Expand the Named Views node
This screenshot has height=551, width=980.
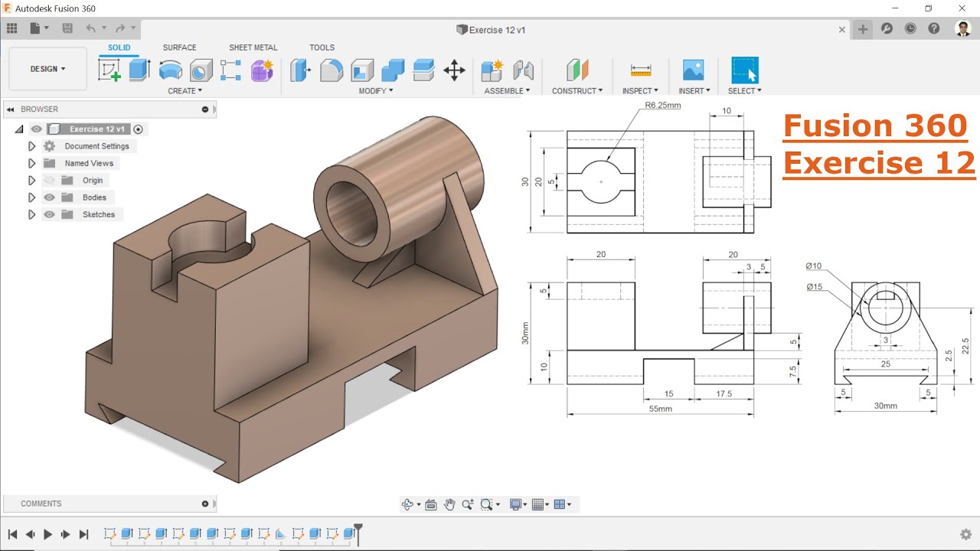[x=31, y=163]
